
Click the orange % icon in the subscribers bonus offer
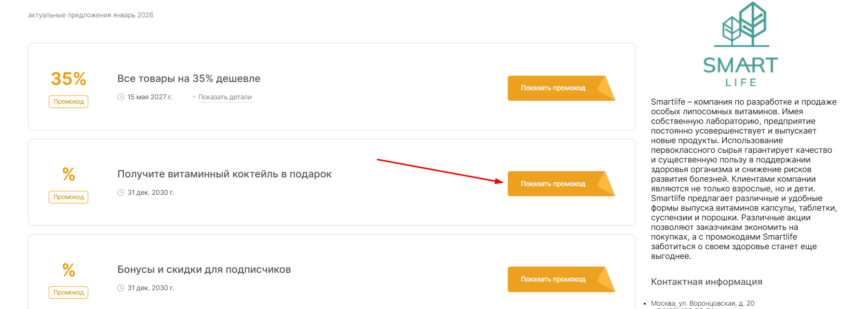click(x=68, y=269)
